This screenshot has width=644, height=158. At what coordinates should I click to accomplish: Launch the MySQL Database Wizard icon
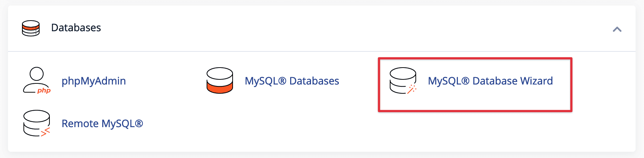[x=403, y=80]
